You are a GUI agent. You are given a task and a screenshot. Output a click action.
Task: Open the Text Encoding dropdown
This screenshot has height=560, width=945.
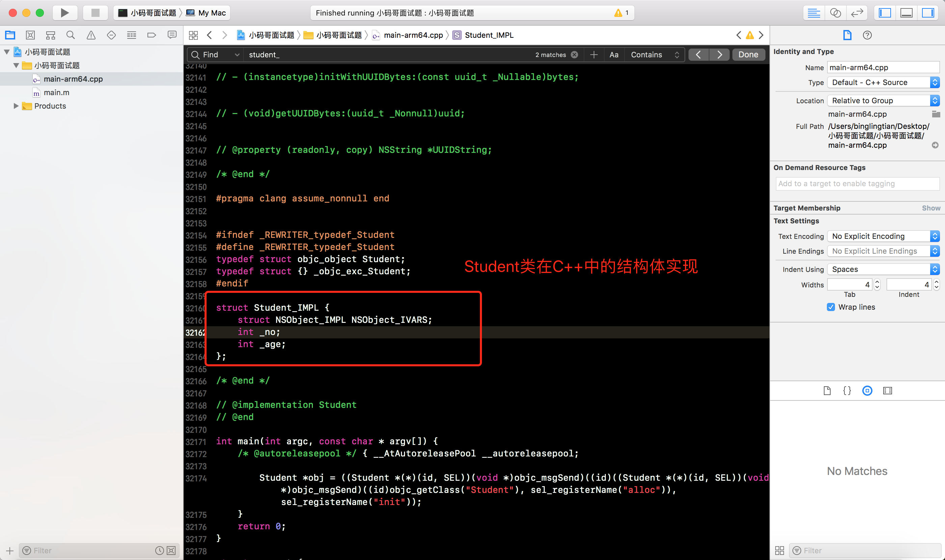click(x=883, y=236)
